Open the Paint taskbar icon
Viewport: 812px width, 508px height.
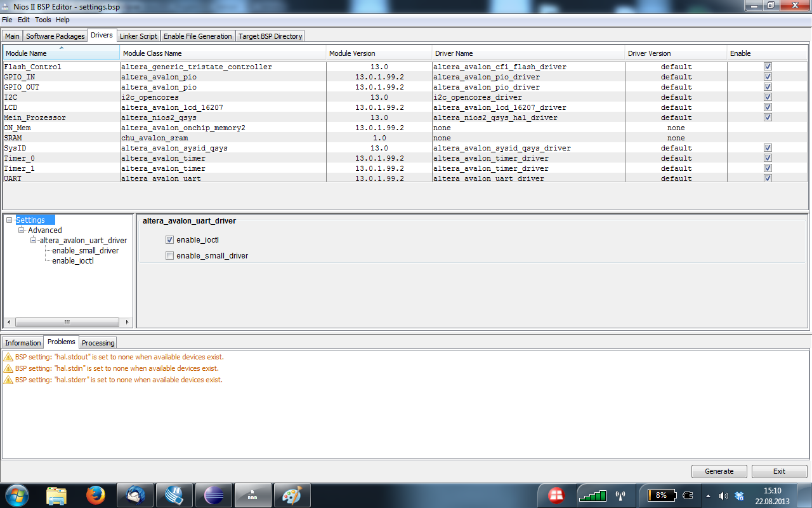tap(292, 495)
